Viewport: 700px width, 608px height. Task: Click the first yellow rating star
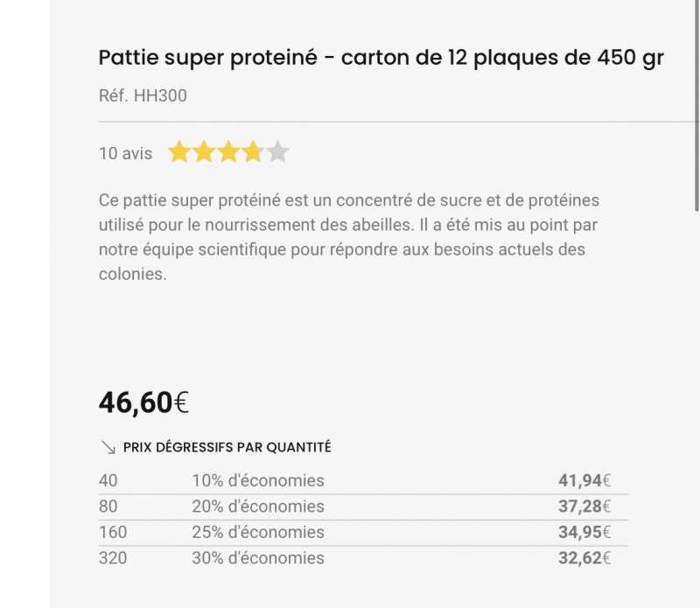[x=179, y=153]
